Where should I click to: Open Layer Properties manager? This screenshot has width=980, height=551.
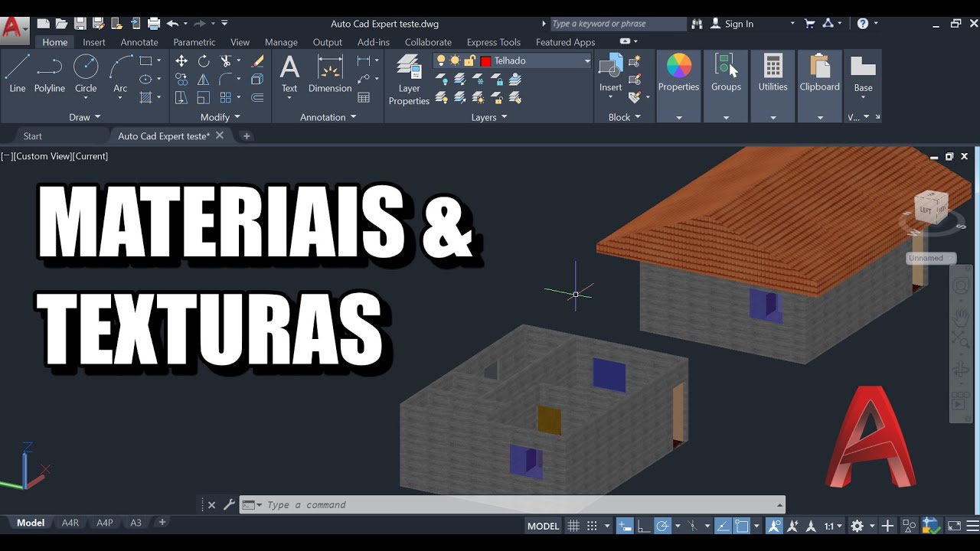pos(409,80)
